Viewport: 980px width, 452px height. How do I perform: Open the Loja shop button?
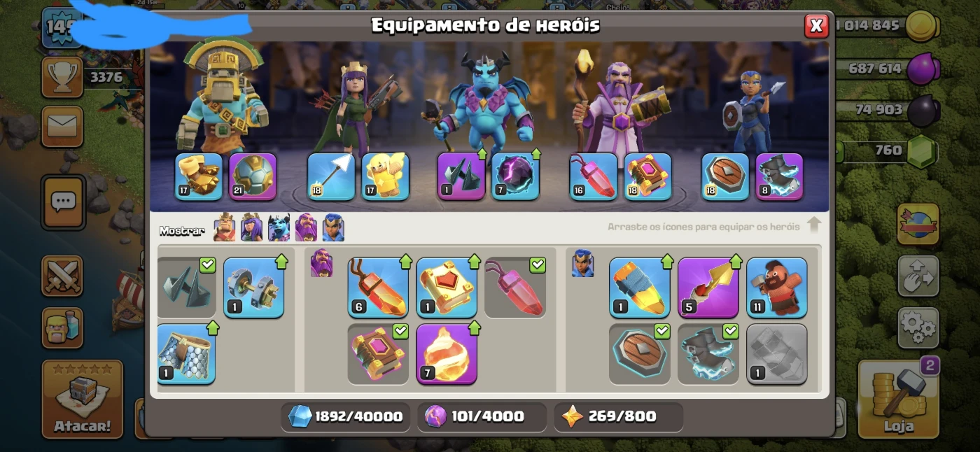(x=898, y=400)
